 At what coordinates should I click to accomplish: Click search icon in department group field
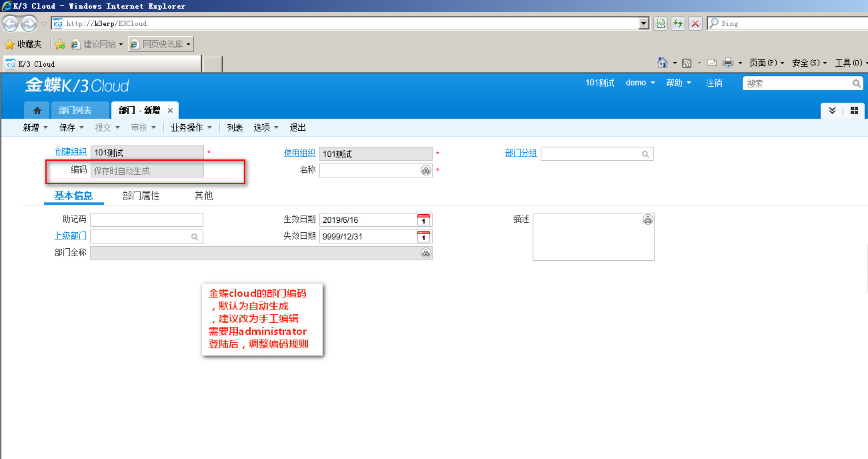pos(645,154)
